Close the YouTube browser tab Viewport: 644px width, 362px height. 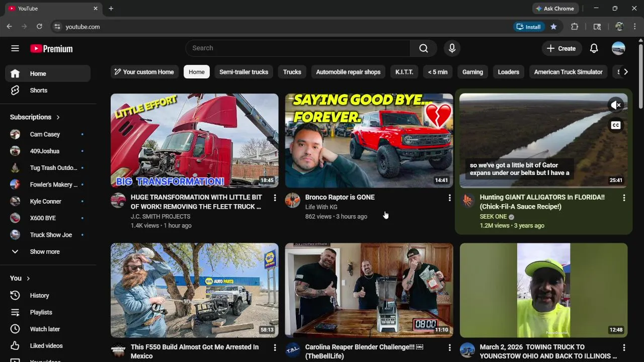point(96,9)
